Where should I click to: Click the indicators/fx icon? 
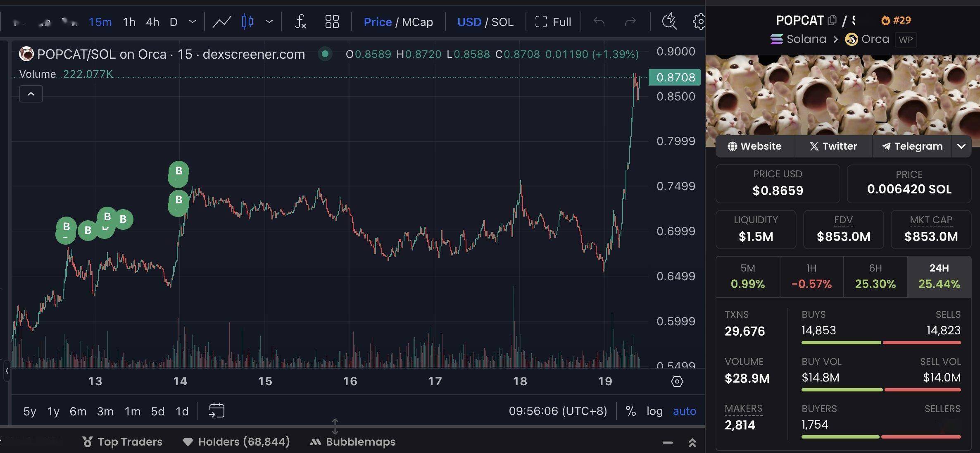[x=300, y=21]
